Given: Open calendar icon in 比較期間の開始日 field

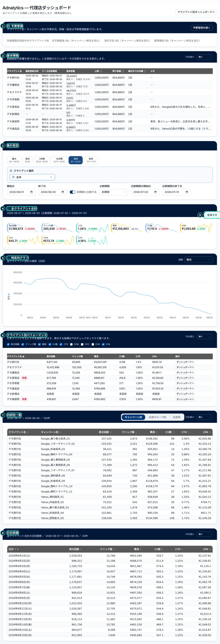Looking at the screenshot, I should [155, 192].
